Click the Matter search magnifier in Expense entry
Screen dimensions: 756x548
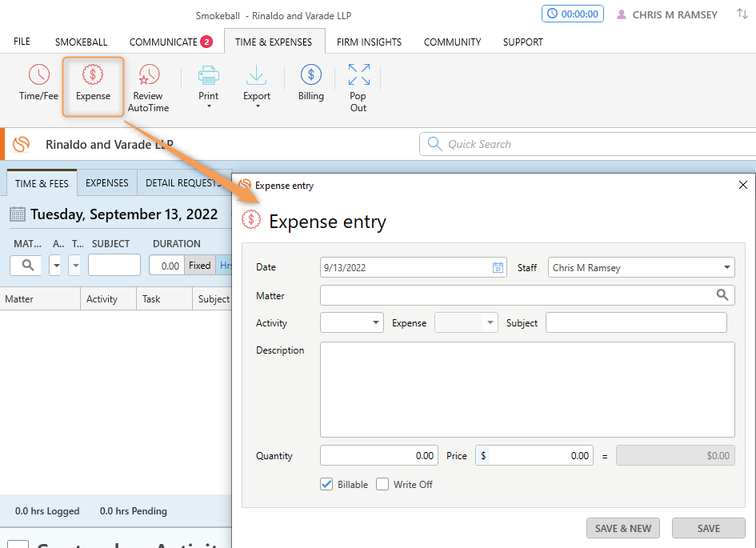722,295
